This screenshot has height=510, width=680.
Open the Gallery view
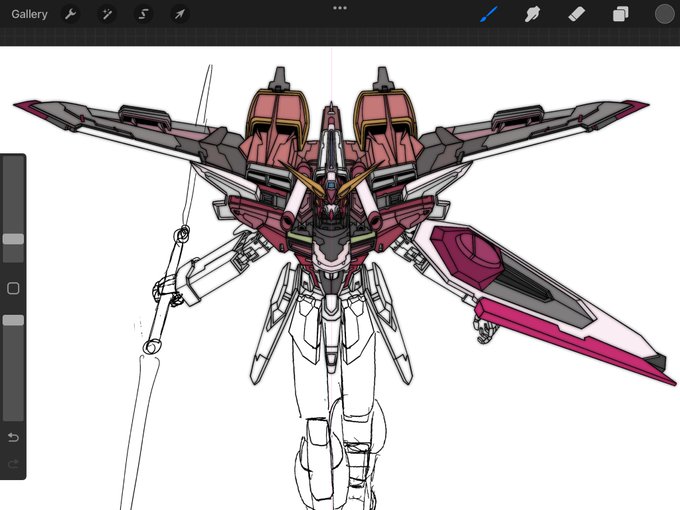29,14
